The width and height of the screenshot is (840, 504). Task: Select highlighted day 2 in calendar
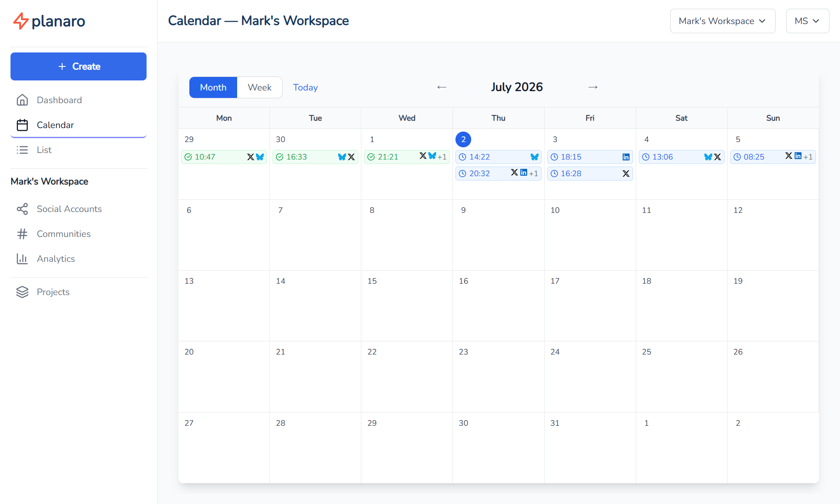pyautogui.click(x=463, y=139)
